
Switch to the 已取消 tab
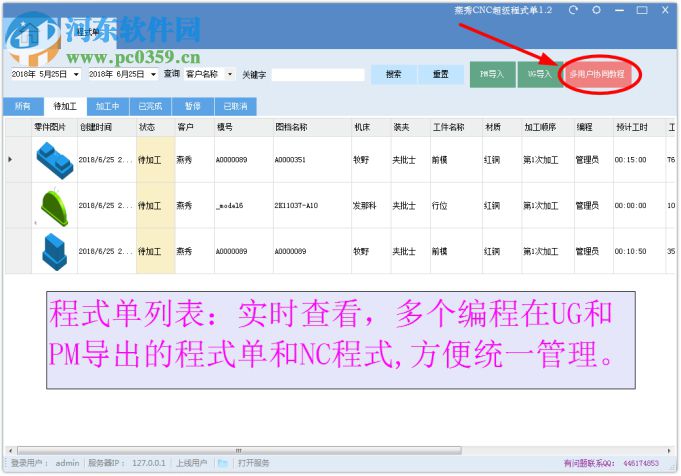(235, 106)
